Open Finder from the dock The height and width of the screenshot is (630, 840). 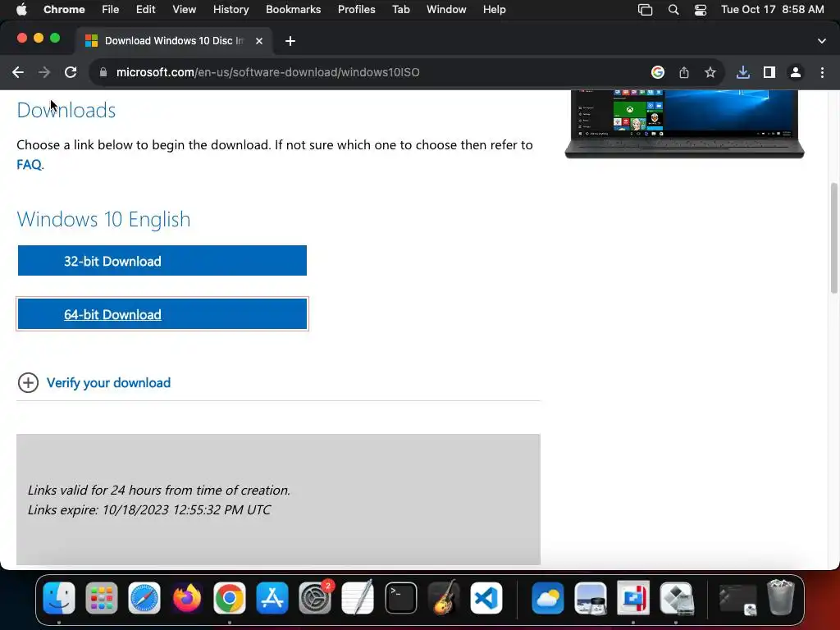(x=59, y=598)
